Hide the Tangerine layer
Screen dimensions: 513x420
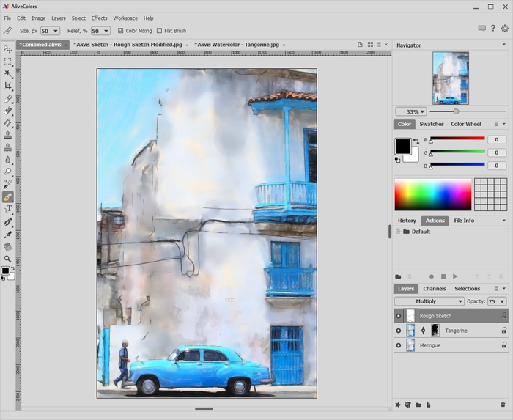click(398, 331)
